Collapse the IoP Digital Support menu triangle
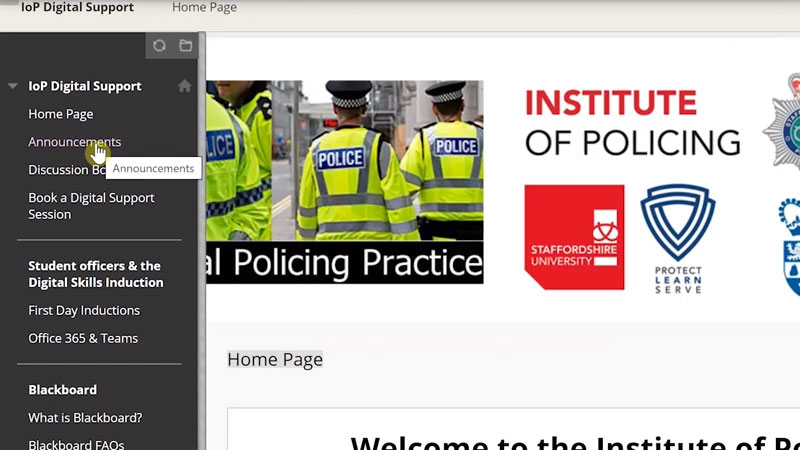The image size is (800, 450). click(x=13, y=86)
